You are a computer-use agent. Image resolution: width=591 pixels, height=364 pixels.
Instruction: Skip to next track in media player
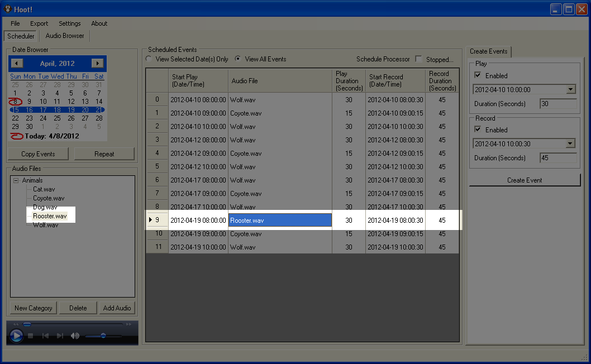tap(60, 336)
